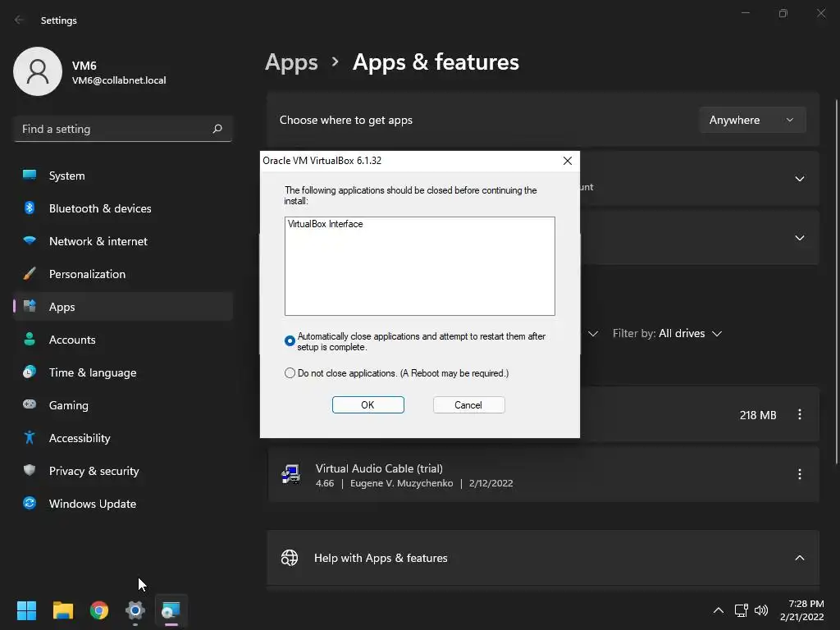Viewport: 840px width, 630px height.
Task: Click the Windows Start button
Action: [27, 610]
